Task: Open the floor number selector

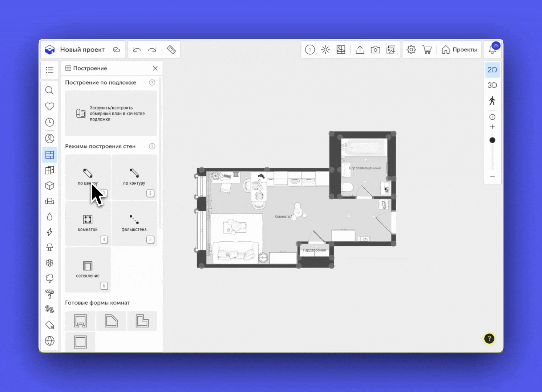Action: [x=310, y=50]
